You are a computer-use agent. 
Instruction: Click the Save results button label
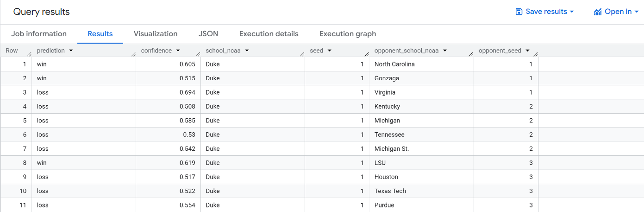(x=546, y=12)
